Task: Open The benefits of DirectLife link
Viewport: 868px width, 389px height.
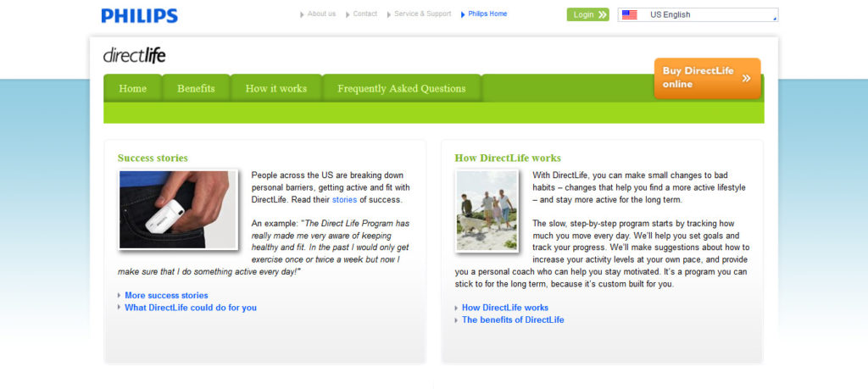Action: point(513,320)
